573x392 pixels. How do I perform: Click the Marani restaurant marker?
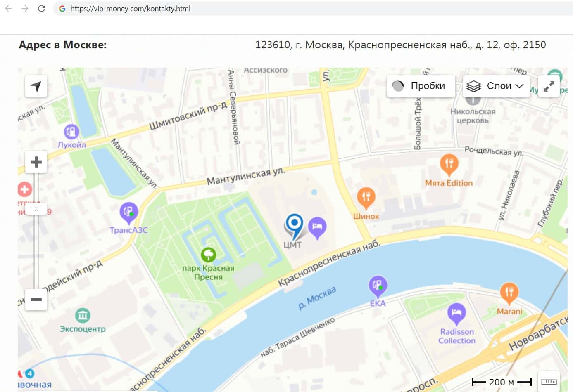509,292
